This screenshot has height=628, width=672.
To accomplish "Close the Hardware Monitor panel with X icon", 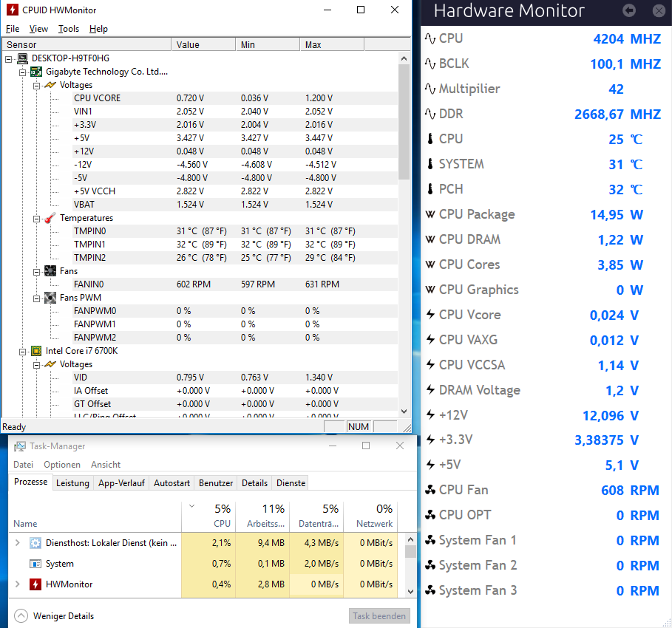I will point(659,10).
